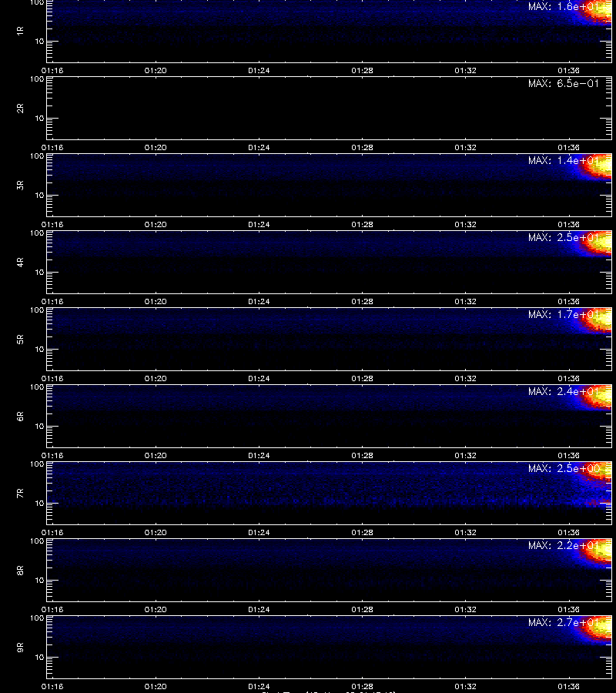Select the MAX: 2.2e+01 annotation
Viewport: 616px width, 693px height.
click(x=564, y=545)
